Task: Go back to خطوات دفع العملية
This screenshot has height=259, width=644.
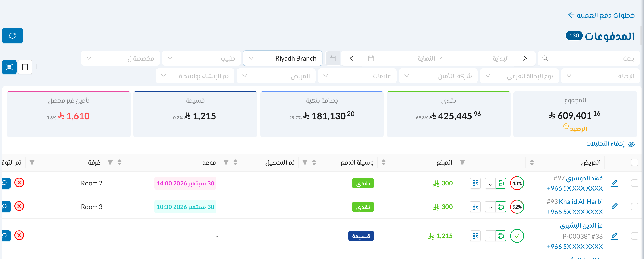Action: click(601, 15)
